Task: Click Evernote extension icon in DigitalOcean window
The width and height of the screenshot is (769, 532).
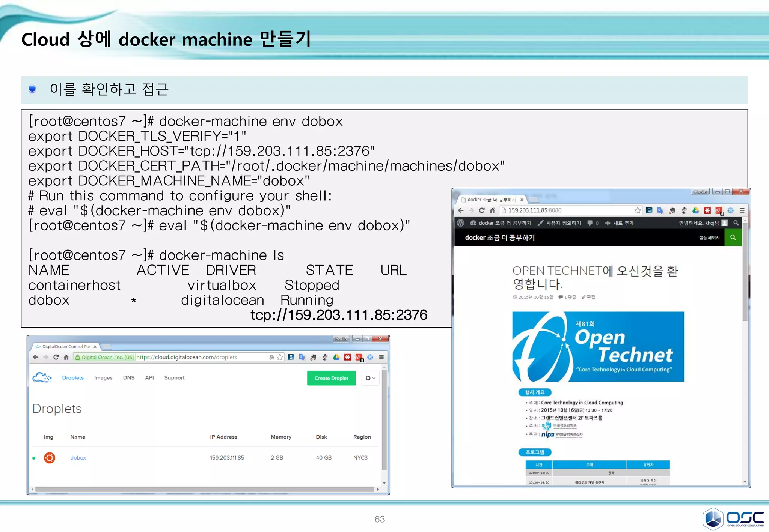Action: tap(314, 357)
